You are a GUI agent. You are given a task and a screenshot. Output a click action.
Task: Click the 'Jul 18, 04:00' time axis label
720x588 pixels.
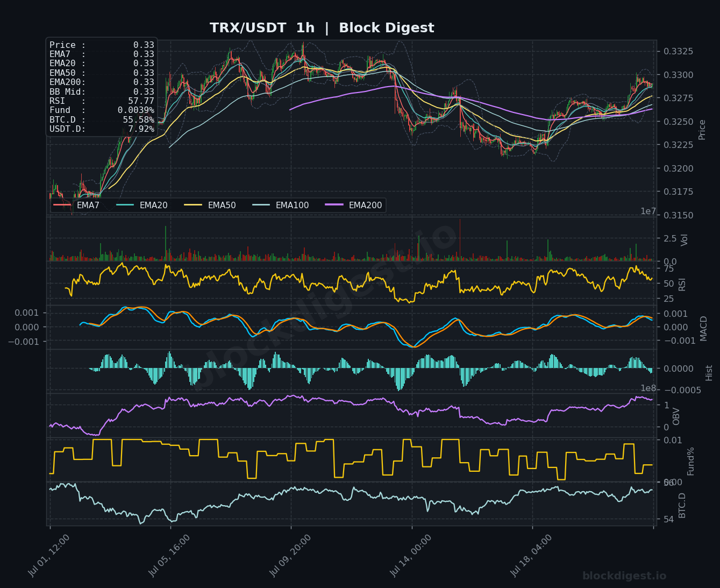point(531,556)
